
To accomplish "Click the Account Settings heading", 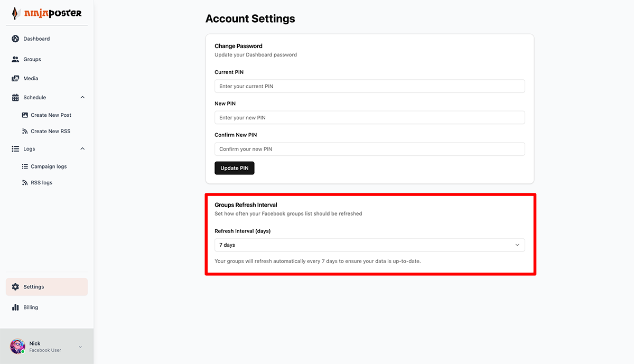I will (250, 18).
